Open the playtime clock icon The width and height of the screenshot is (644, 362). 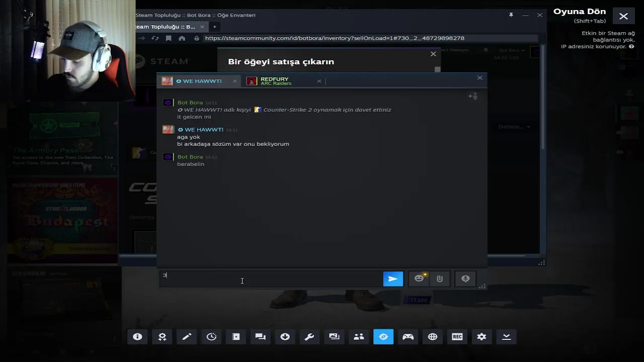[211, 337]
